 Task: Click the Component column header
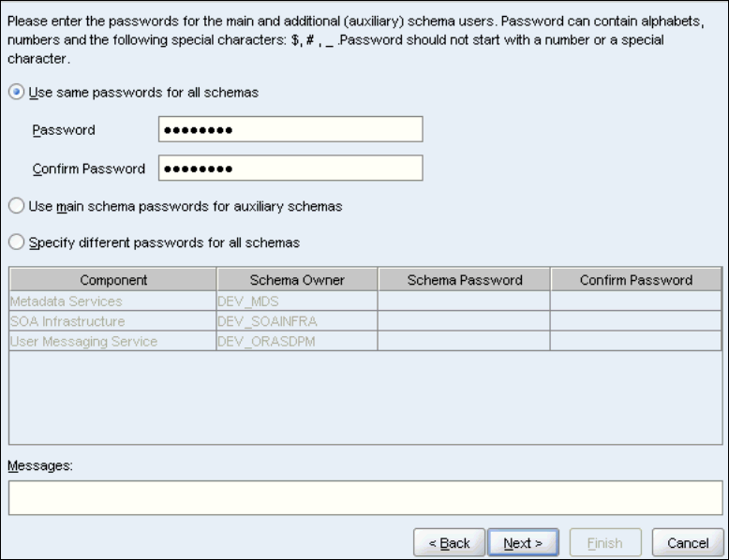tap(113, 280)
